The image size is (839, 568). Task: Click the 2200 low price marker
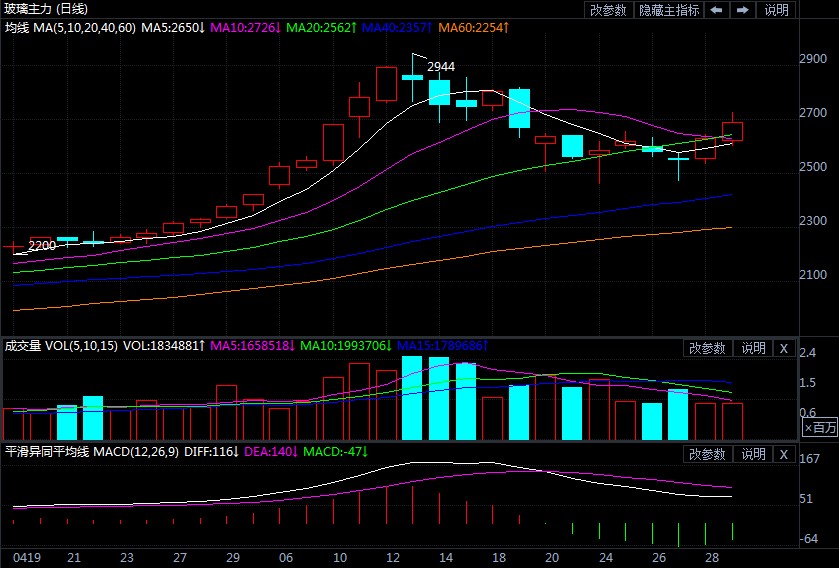coord(42,246)
